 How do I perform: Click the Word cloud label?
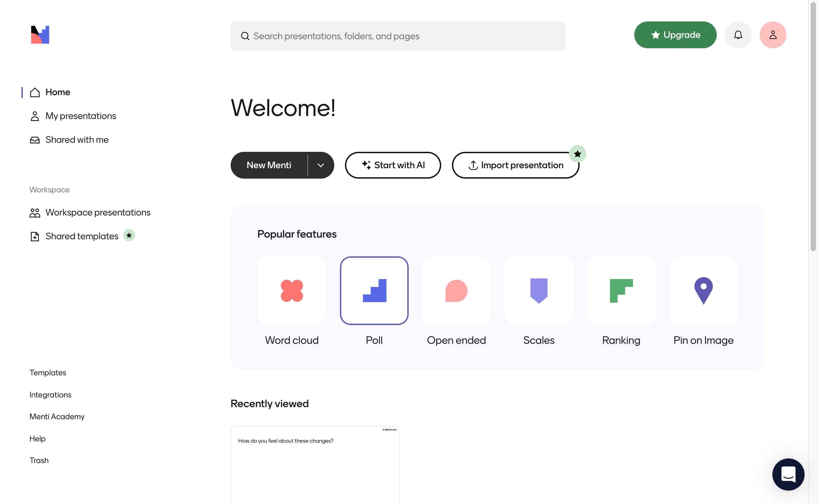pyautogui.click(x=292, y=340)
